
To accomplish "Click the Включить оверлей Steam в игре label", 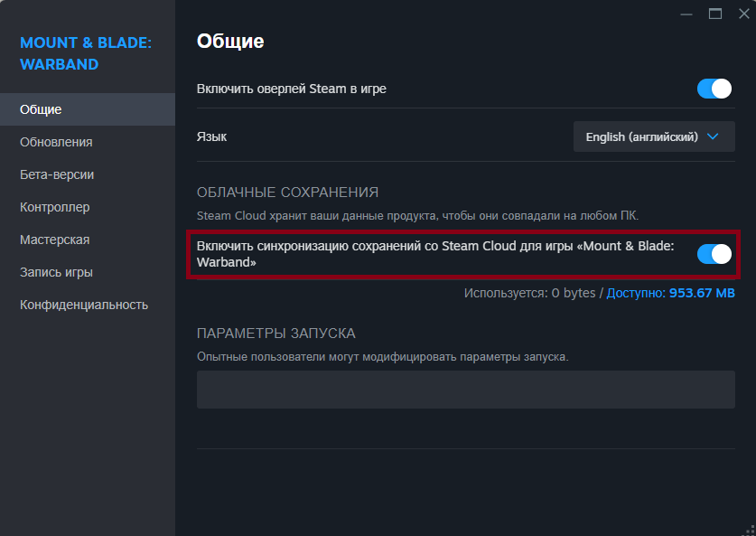I will pyautogui.click(x=292, y=89).
